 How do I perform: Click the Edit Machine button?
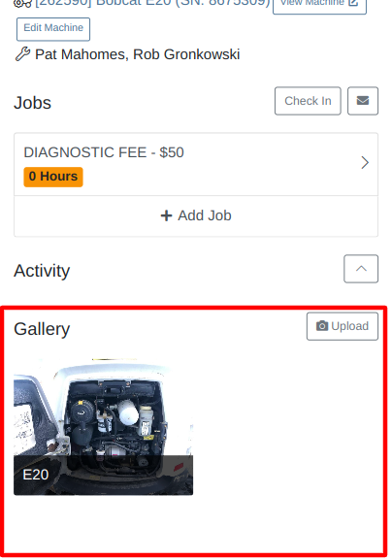53,29
